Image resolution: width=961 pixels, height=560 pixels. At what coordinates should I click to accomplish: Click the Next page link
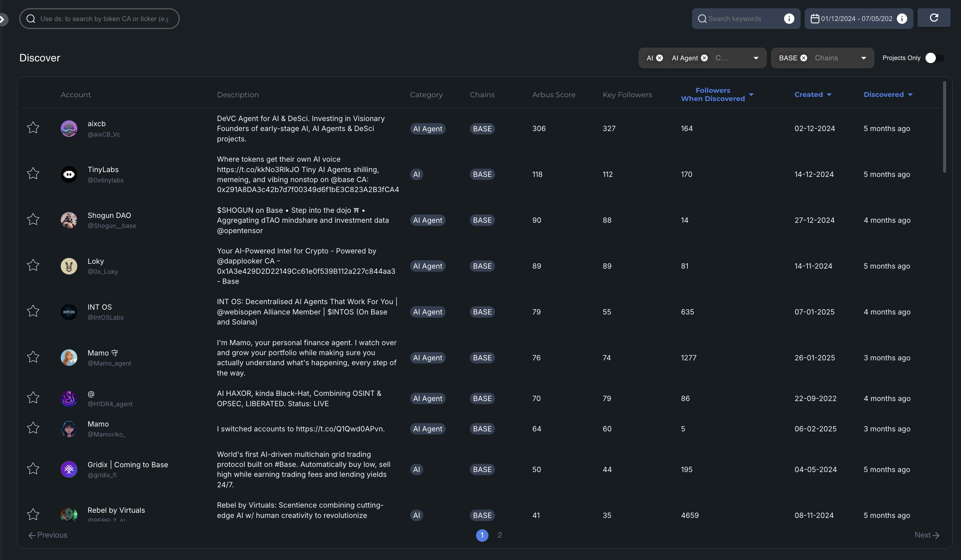[x=927, y=535]
